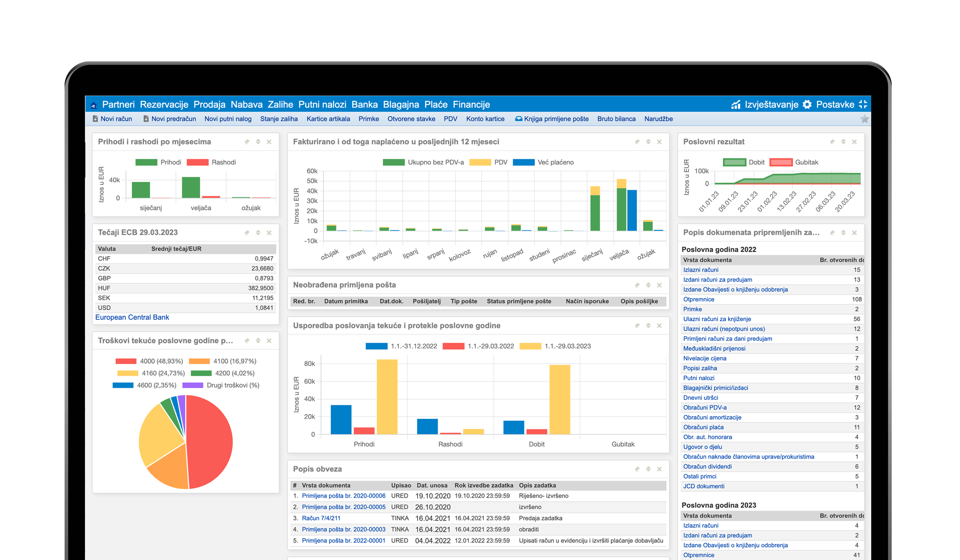
Task: Open the Financije menu
Action: coord(471,105)
